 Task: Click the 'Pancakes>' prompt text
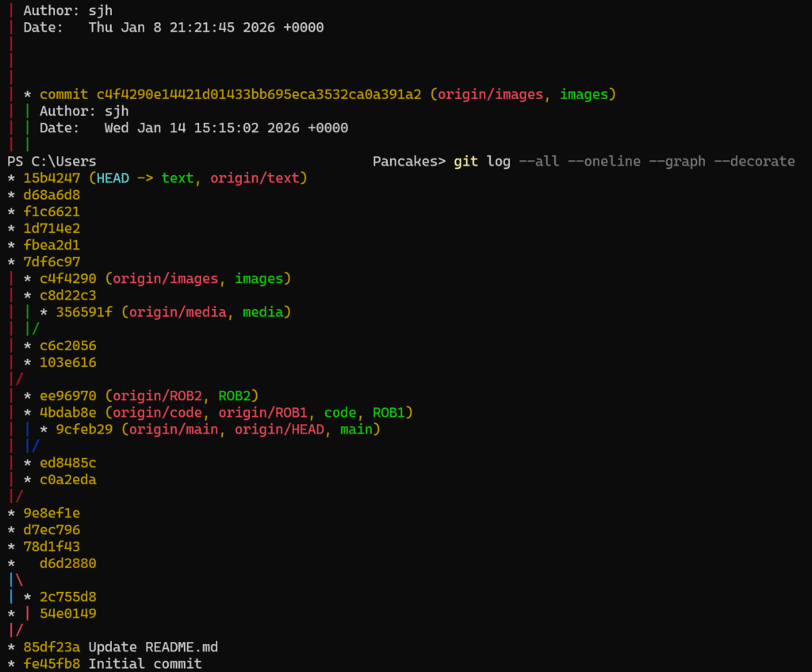click(409, 162)
